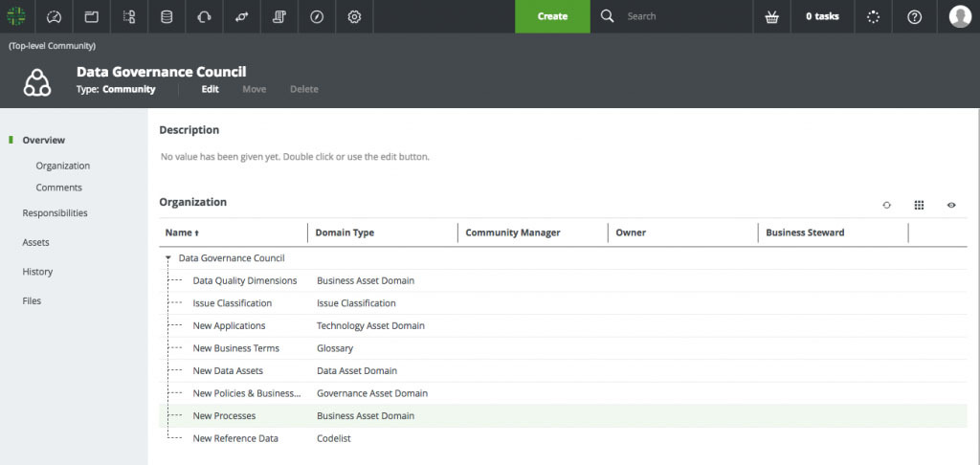
Task: Open the settings gear icon
Action: pos(354,17)
